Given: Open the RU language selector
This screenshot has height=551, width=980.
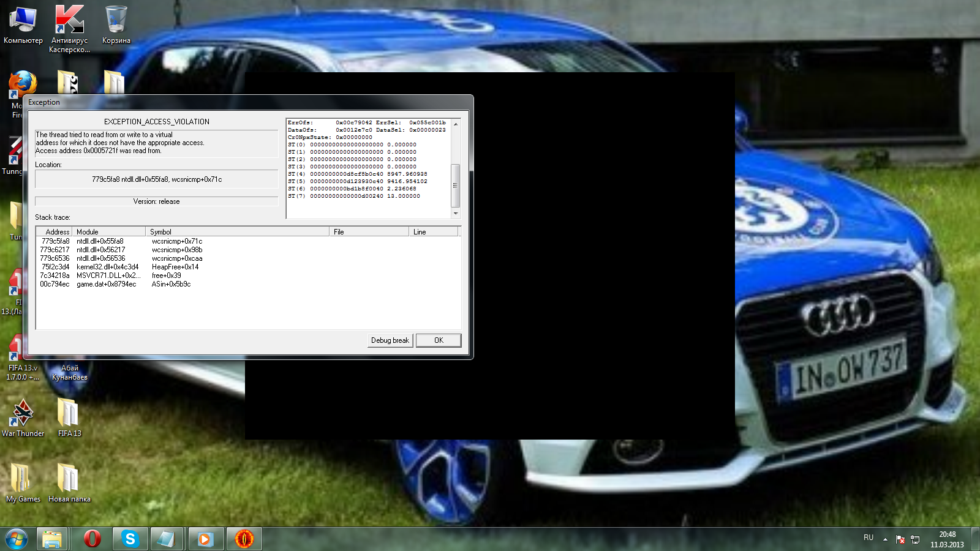Looking at the screenshot, I should (869, 538).
